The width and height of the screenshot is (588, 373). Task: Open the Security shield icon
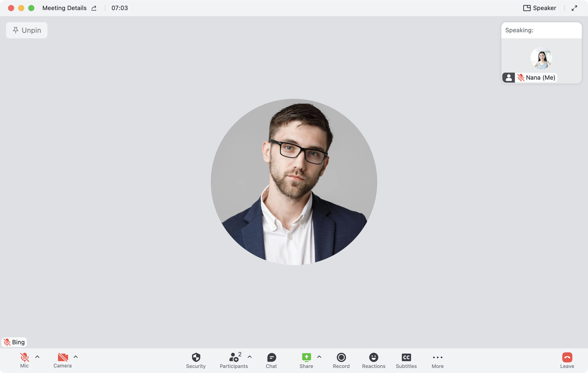click(196, 357)
